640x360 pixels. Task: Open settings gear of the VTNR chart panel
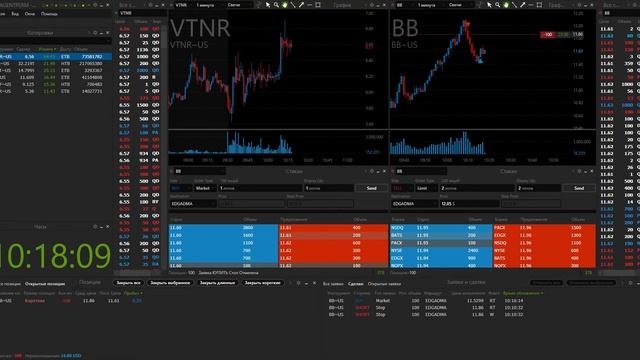(371, 5)
